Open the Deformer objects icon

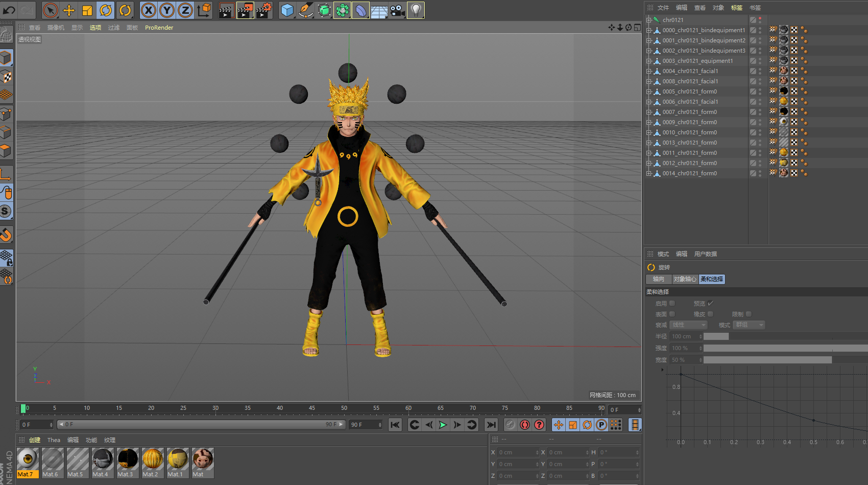[x=360, y=10]
